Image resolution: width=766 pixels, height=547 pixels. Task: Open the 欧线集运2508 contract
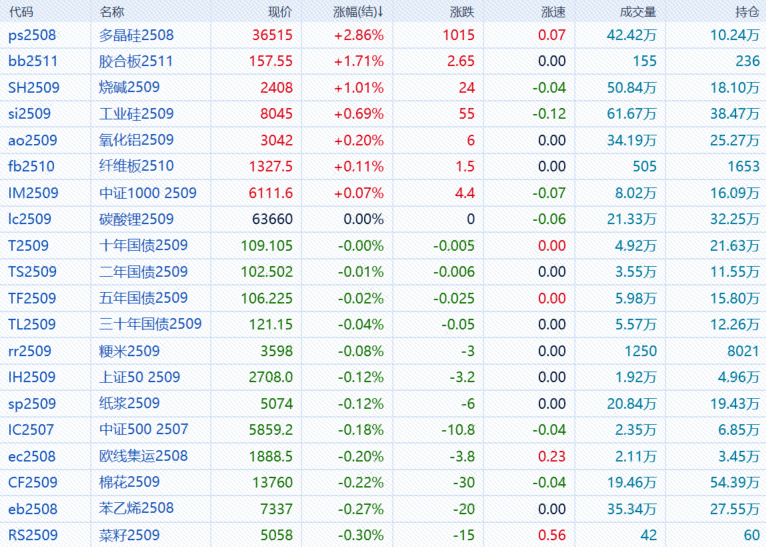[x=143, y=456]
